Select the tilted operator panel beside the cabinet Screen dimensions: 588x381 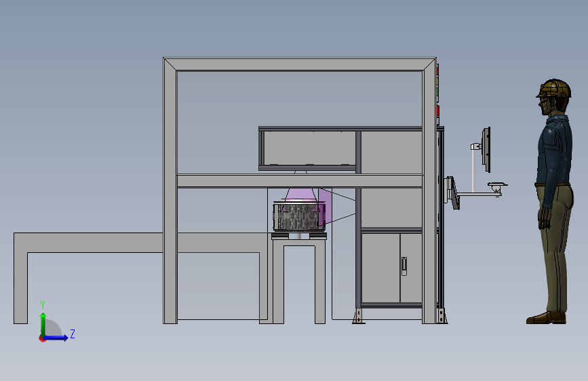click(452, 193)
